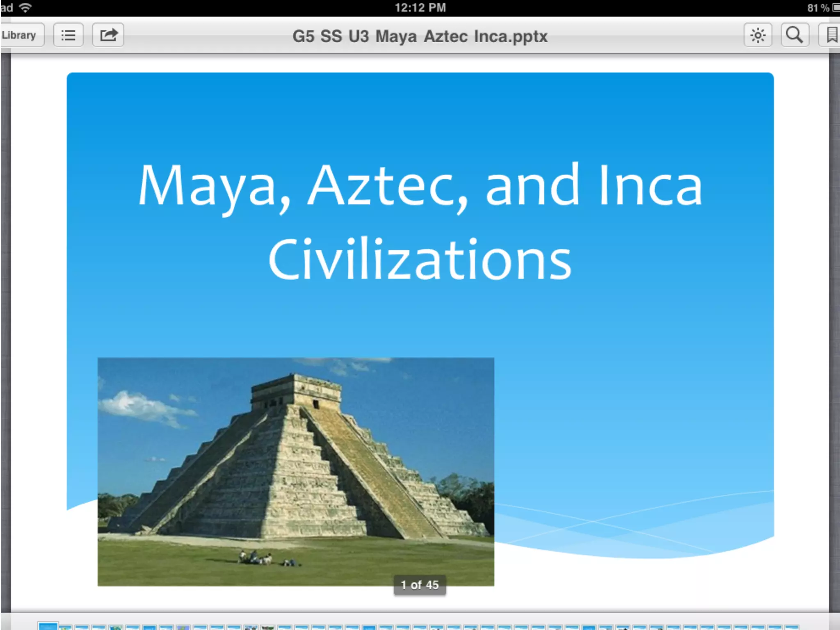Viewport: 840px width, 630px height.
Task: Select the first highlighted slide thumbnail
Action: [48, 626]
